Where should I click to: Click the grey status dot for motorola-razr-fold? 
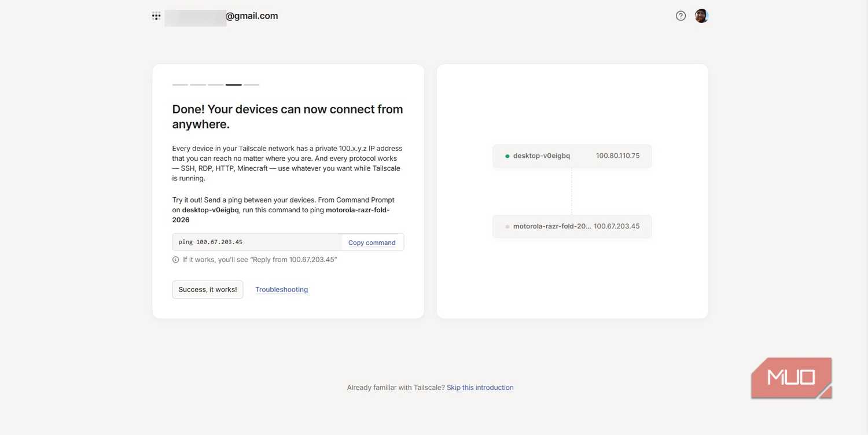(507, 227)
